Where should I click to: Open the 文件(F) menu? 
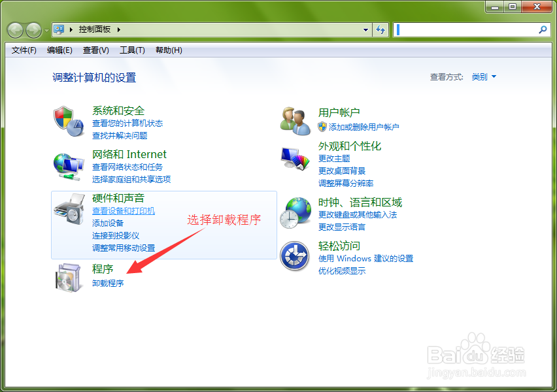coord(24,50)
